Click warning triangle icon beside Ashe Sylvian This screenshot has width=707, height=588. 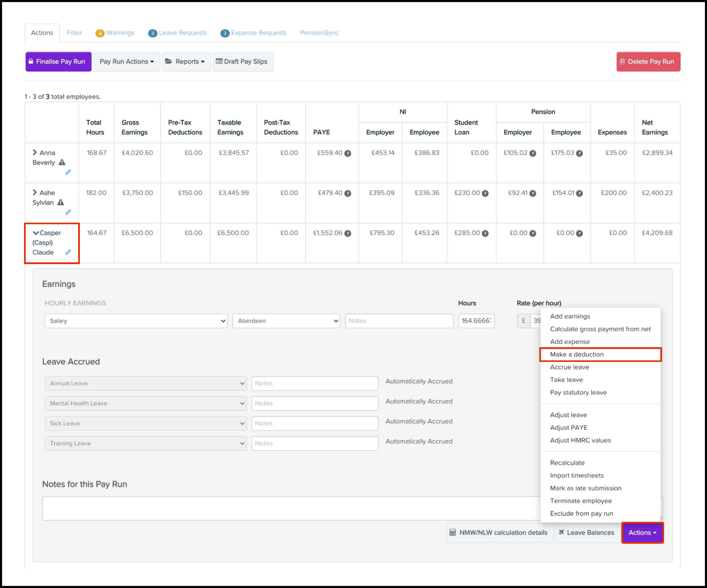61,202
